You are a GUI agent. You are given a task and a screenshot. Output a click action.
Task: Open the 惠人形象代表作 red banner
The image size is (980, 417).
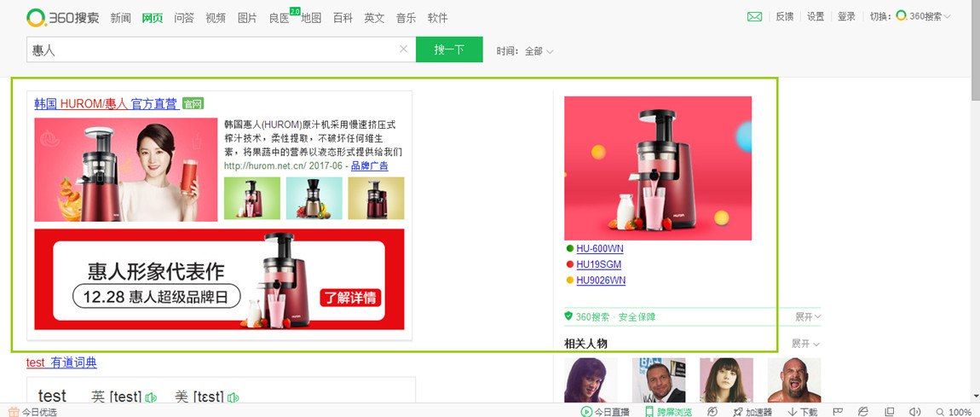click(219, 280)
